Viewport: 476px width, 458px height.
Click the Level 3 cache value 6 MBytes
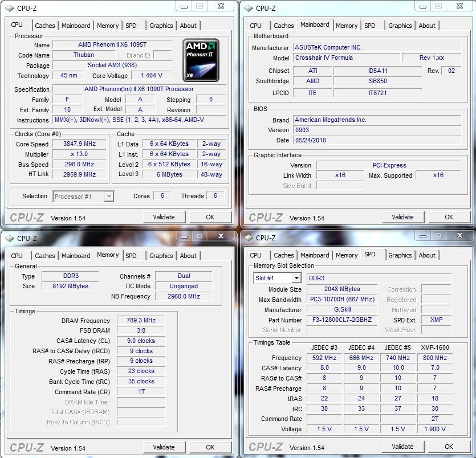click(x=169, y=174)
